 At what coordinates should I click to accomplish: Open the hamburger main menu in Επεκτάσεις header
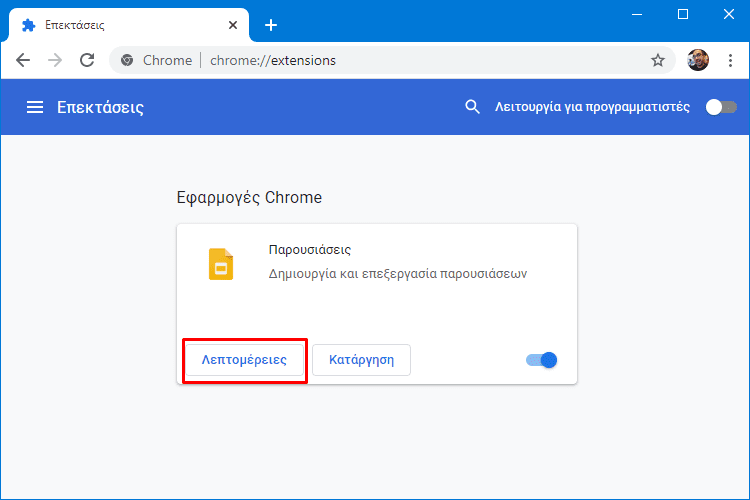point(35,107)
